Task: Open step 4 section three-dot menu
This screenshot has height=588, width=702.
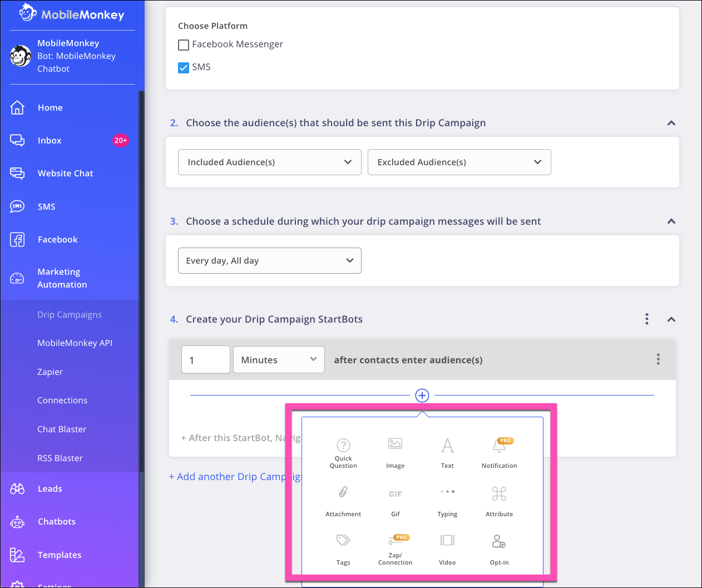Action: 646,319
